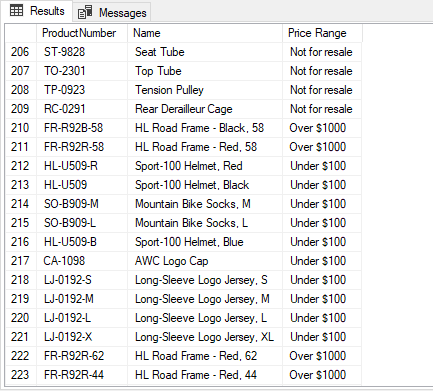Click cell HL-U509 in row 213
This screenshot has width=433, height=391.
(x=82, y=185)
